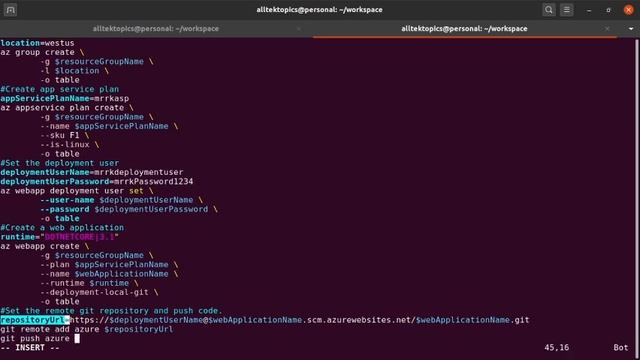Click 'deploymentUserName=mrrkdeploymentuser' line
640x360 pixels.
(92, 172)
